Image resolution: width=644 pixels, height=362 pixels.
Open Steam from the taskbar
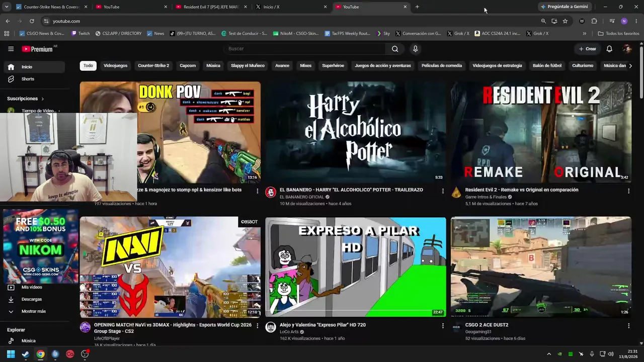[26, 354]
